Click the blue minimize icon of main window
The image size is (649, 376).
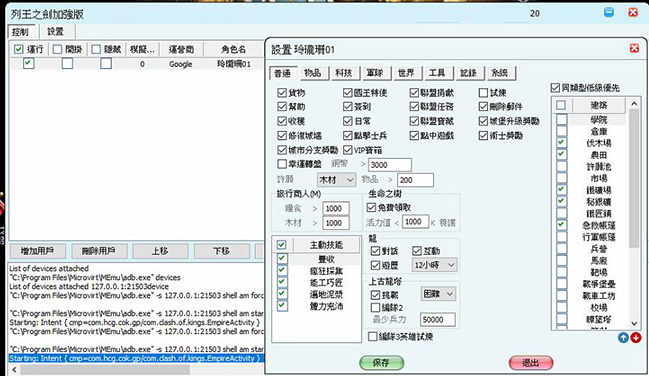609,12
